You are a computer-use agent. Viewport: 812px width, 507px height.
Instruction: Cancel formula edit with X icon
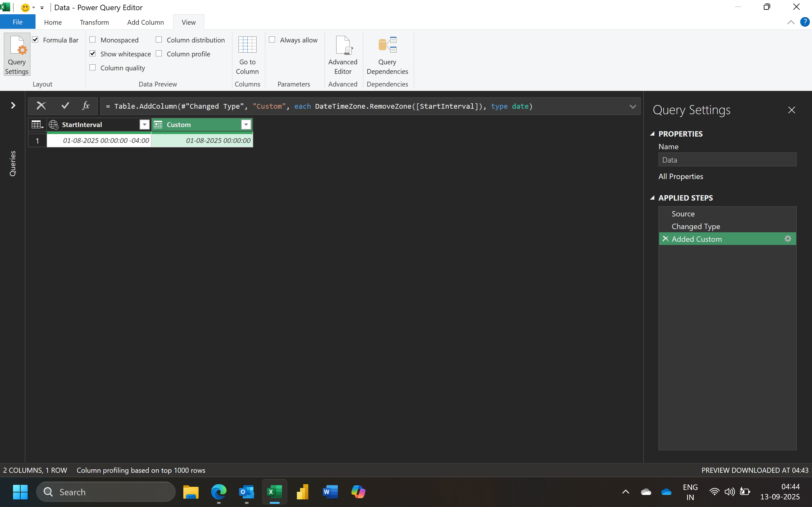pyautogui.click(x=41, y=106)
